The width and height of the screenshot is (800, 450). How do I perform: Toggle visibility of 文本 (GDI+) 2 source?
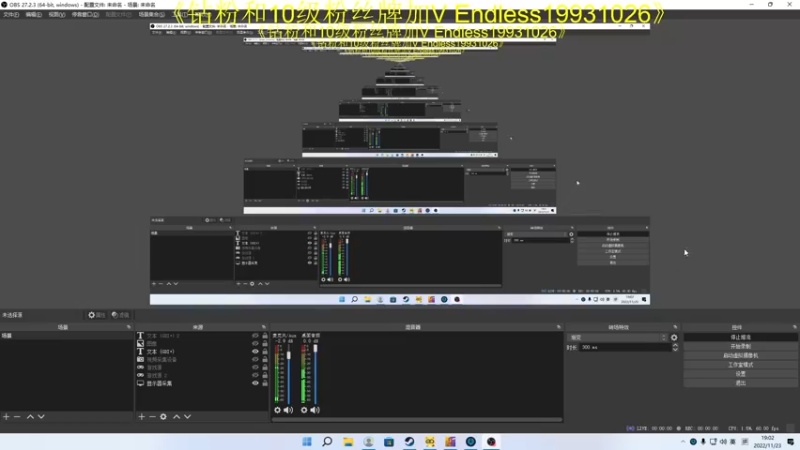coord(255,336)
